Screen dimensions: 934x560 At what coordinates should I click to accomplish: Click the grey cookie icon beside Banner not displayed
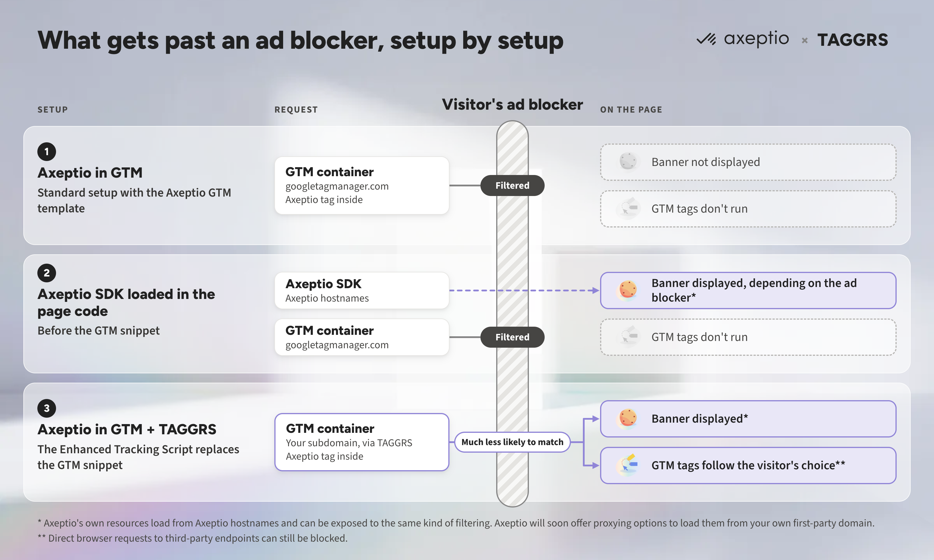click(x=628, y=162)
